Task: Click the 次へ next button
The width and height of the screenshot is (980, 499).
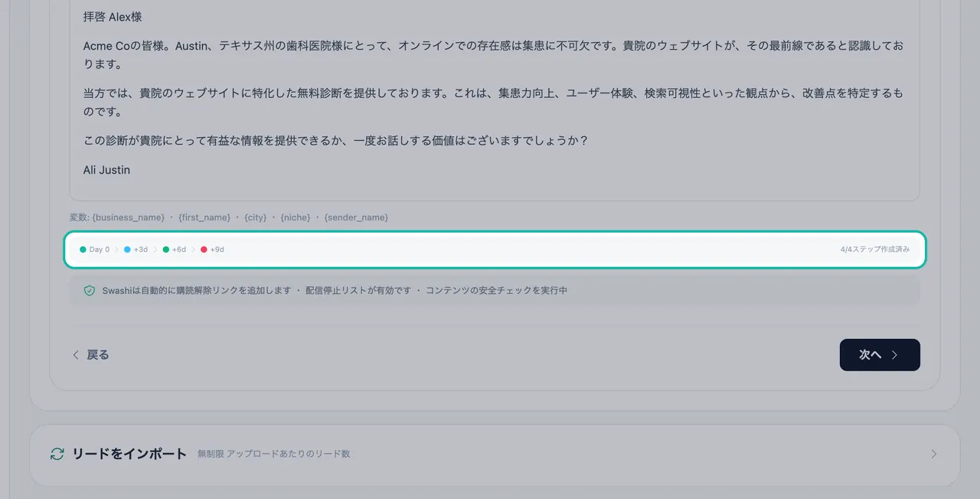Action: pos(880,355)
